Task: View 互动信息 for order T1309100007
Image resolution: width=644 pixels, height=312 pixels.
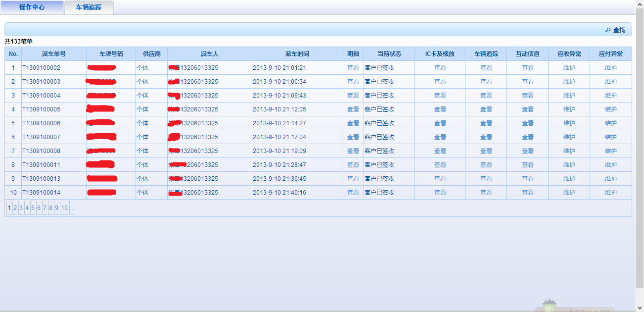Action: click(527, 137)
